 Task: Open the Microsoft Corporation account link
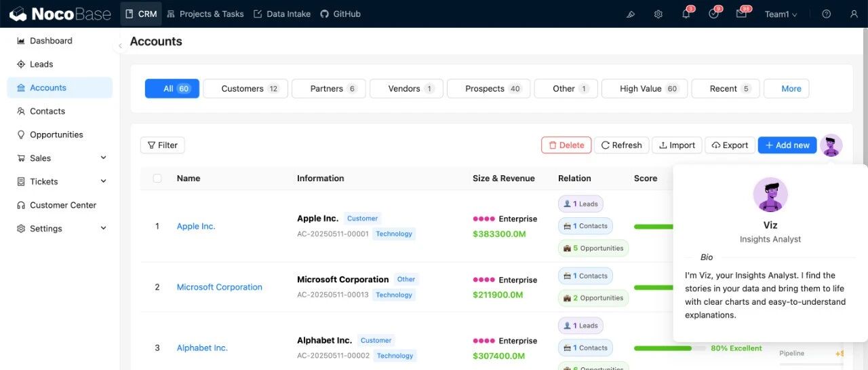(220, 287)
